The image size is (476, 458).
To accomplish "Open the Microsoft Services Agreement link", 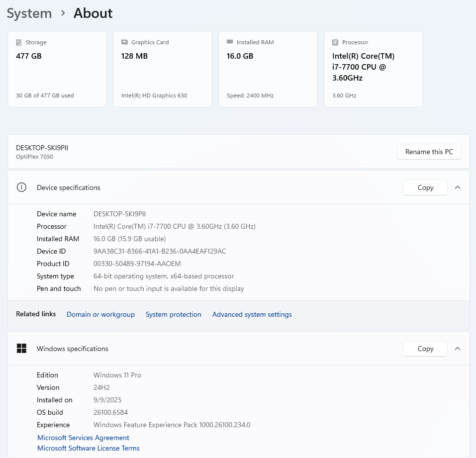I will click(83, 438).
